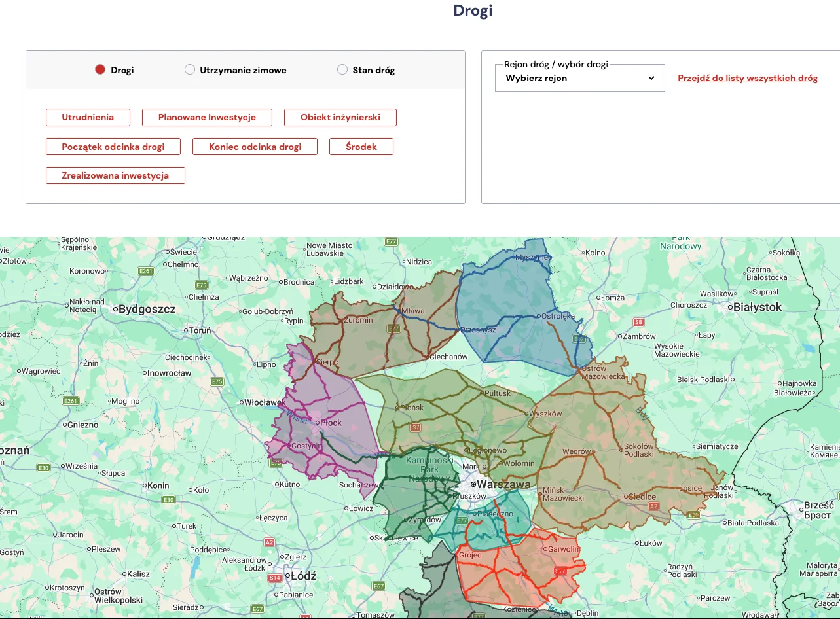Toggle the Początek odcinka drogi filter
This screenshot has height=619, width=840.
pyautogui.click(x=113, y=147)
